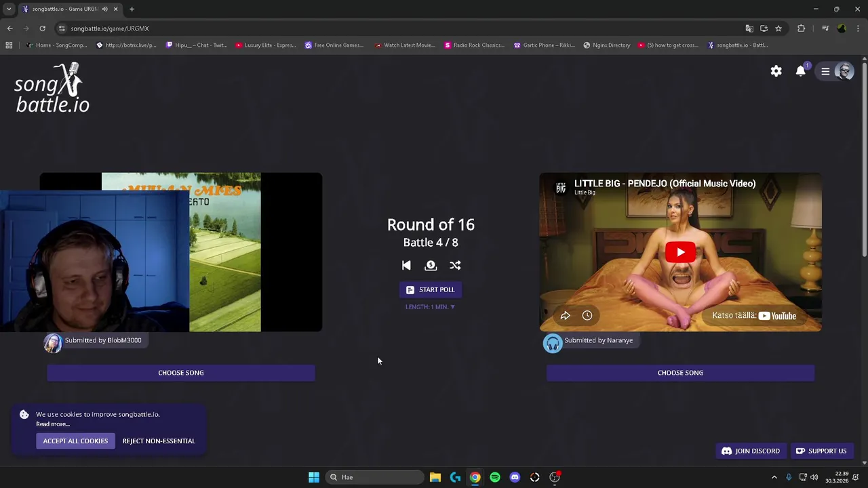
Task: Open the Luxury Elite bookmark
Action: [x=265, y=45]
